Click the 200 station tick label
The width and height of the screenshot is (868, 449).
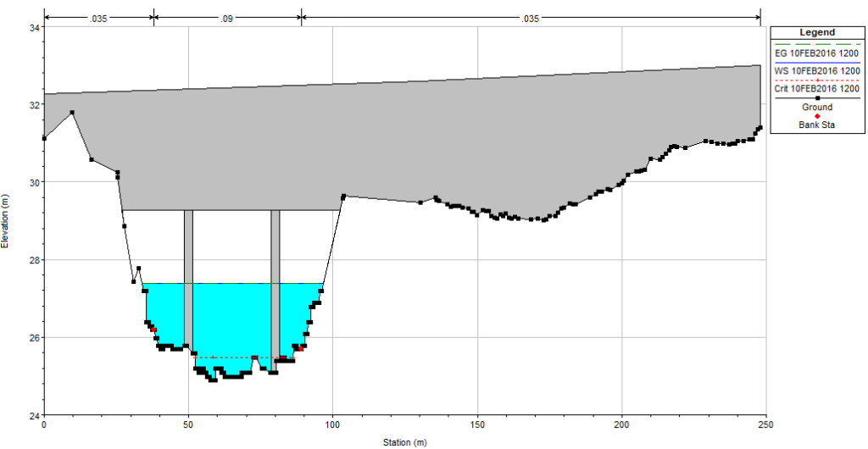pos(621,424)
